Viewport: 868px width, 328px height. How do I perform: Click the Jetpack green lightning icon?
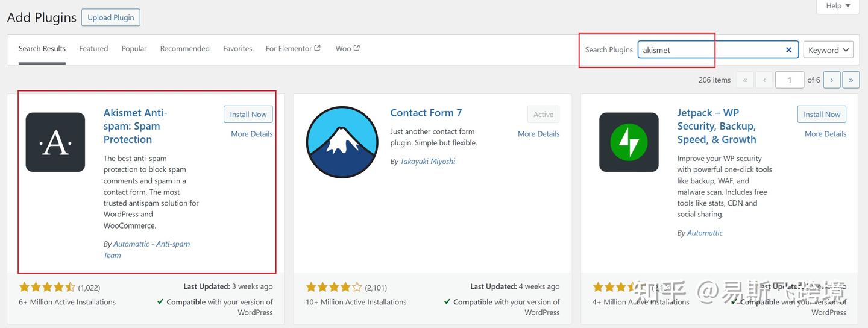tap(629, 142)
